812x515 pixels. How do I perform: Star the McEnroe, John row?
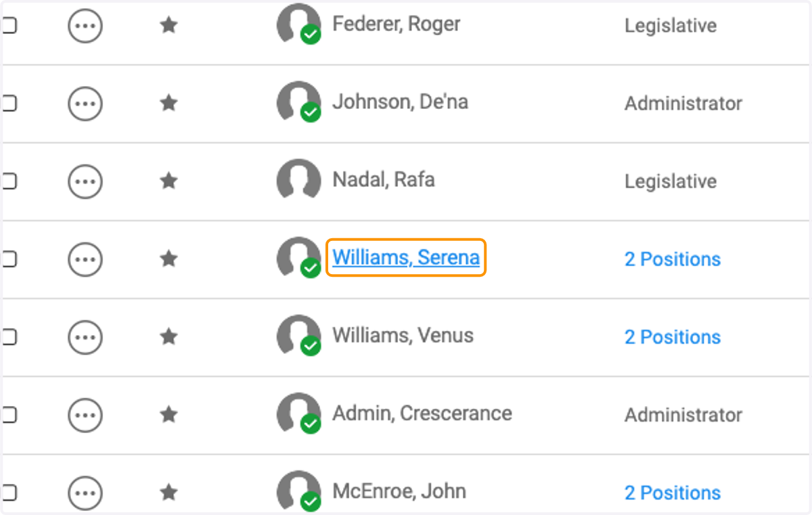pos(168,492)
